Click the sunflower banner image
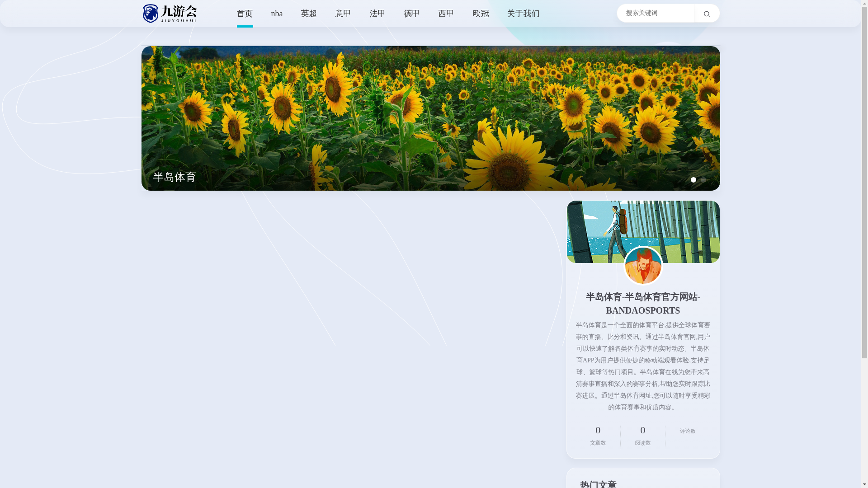Image resolution: width=868 pixels, height=488 pixels. click(x=430, y=118)
